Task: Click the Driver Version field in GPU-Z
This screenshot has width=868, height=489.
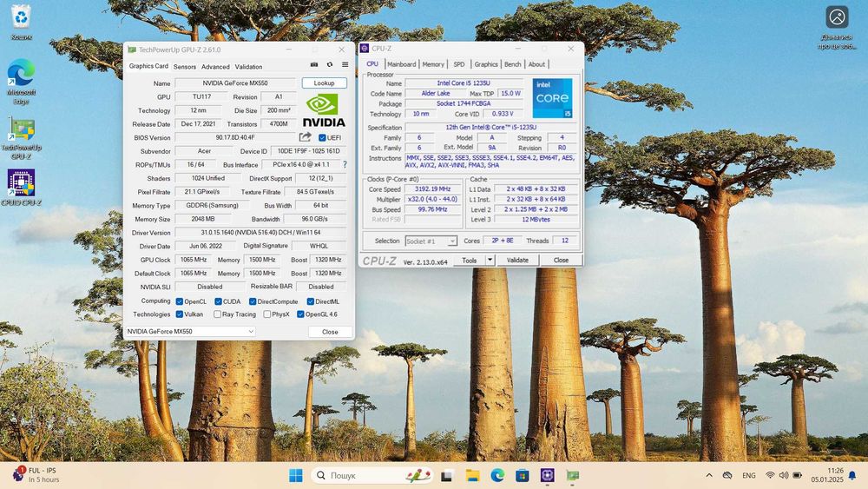Action: point(260,233)
